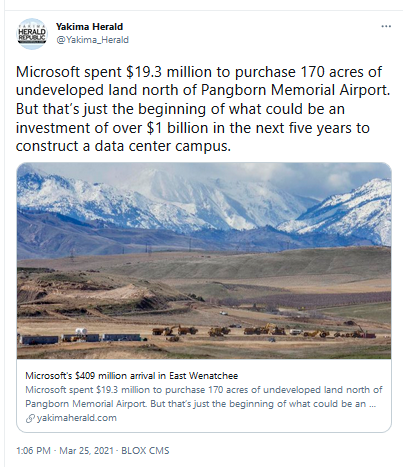The height and width of the screenshot is (467, 403).
Task: Open the Yakima Herald profile avatar
Action: (x=32, y=34)
